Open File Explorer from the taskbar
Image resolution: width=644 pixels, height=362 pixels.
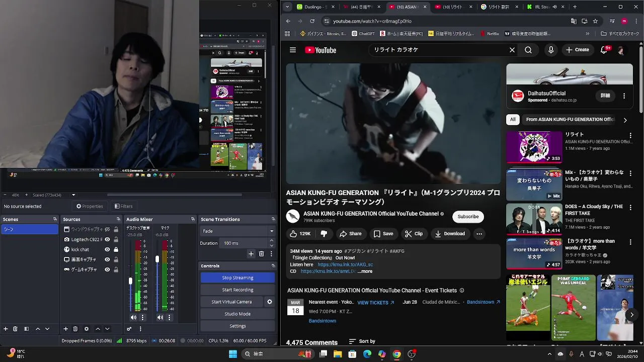(x=338, y=354)
